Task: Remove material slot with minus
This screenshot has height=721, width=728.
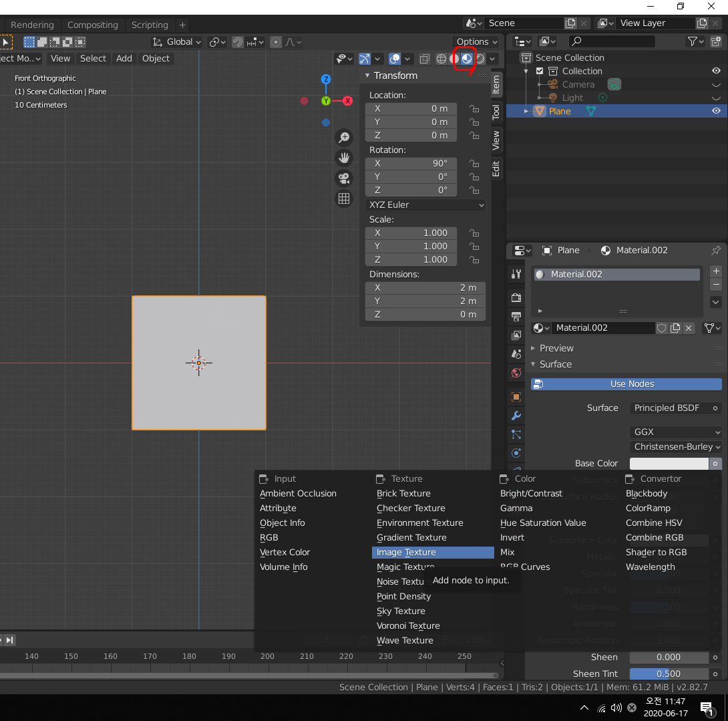Action: 716,284
